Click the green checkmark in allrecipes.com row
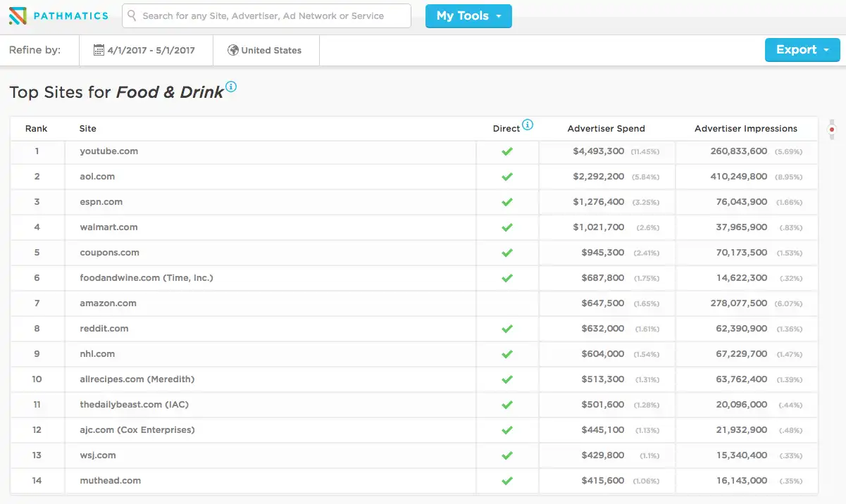Image resolution: width=846 pixels, height=504 pixels. coord(507,379)
